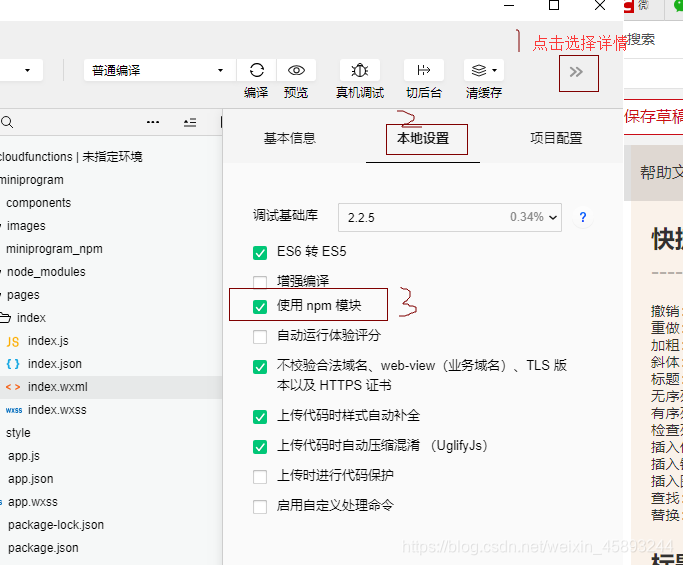Open the three-dot more menu in file panel
Screen dimensions: 683x565
click(x=153, y=122)
